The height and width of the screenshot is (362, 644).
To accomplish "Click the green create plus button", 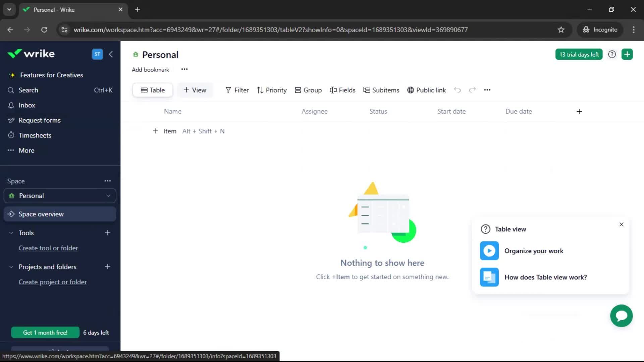I will (627, 54).
